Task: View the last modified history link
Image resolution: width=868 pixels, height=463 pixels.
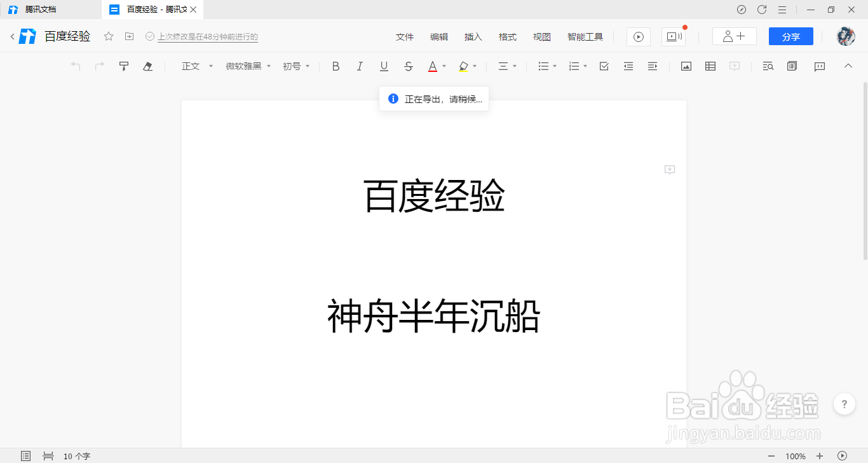Action: point(208,37)
